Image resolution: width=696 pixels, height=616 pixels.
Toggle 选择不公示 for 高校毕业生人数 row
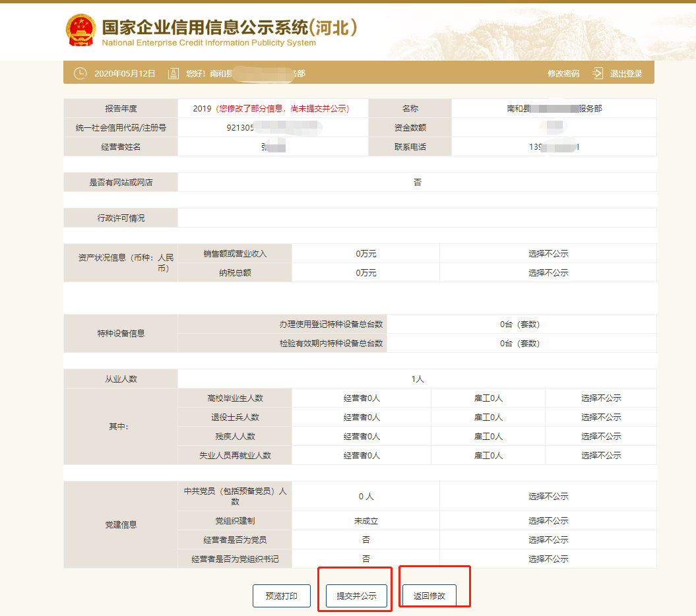point(600,398)
